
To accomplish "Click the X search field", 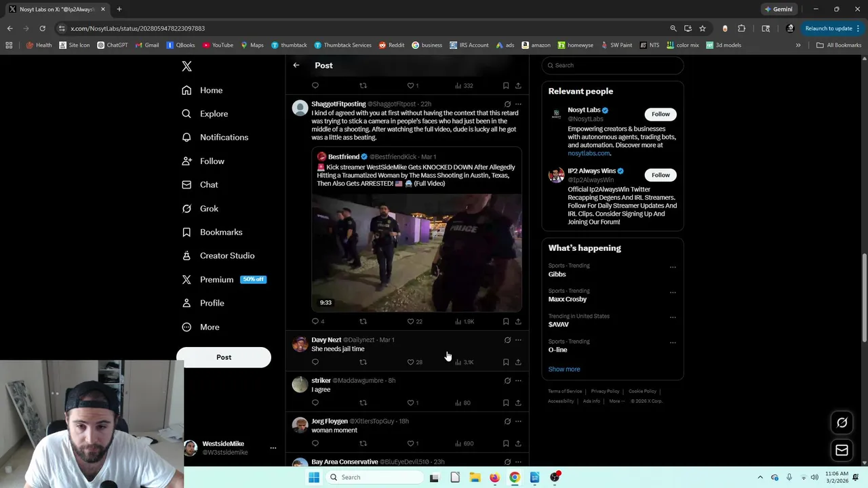I will (x=612, y=65).
